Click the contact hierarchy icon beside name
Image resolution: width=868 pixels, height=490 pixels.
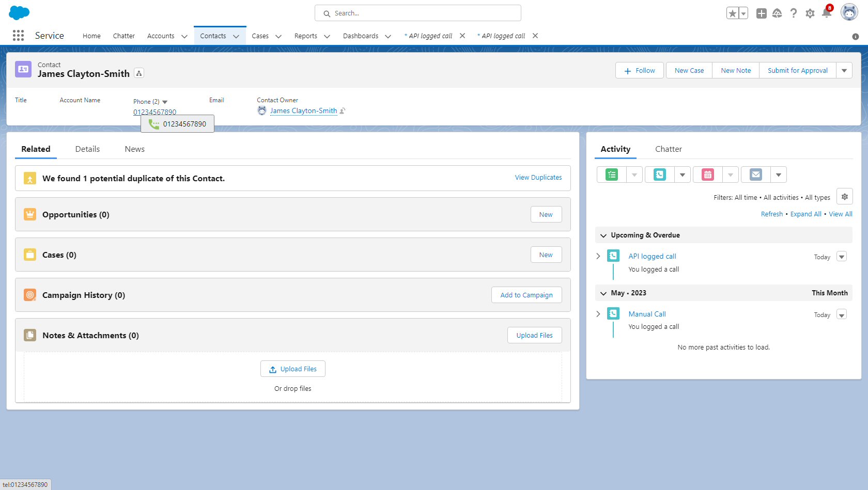[x=139, y=73]
